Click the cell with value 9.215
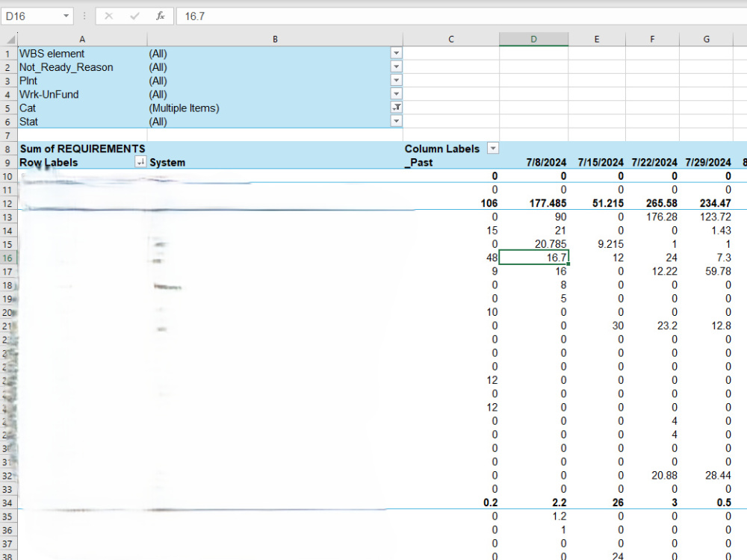The height and width of the screenshot is (560, 747). (597, 244)
